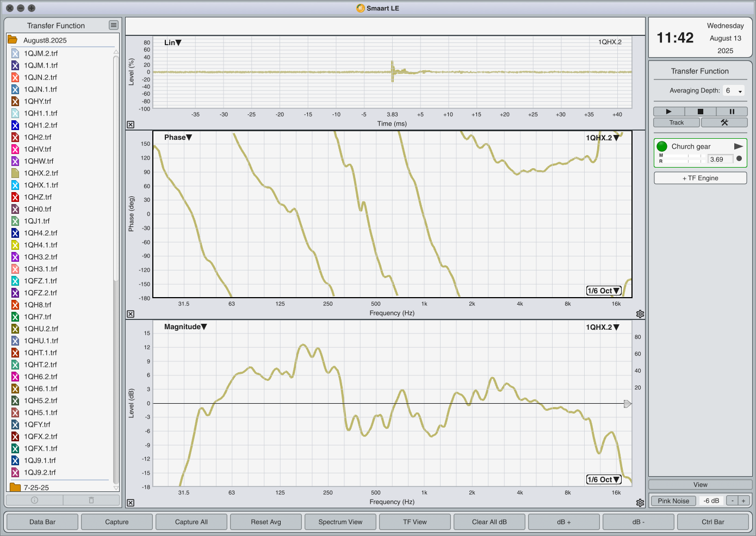Click the Ctrl Bar button

713,522
